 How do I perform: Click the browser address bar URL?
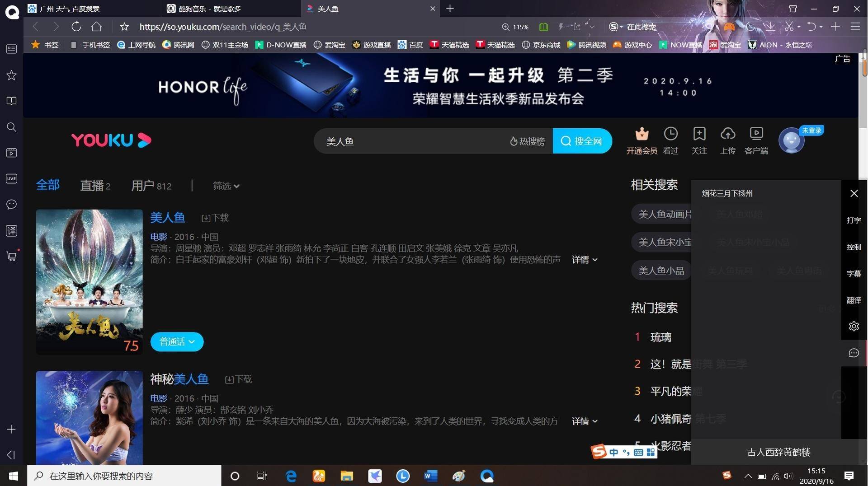(x=223, y=27)
